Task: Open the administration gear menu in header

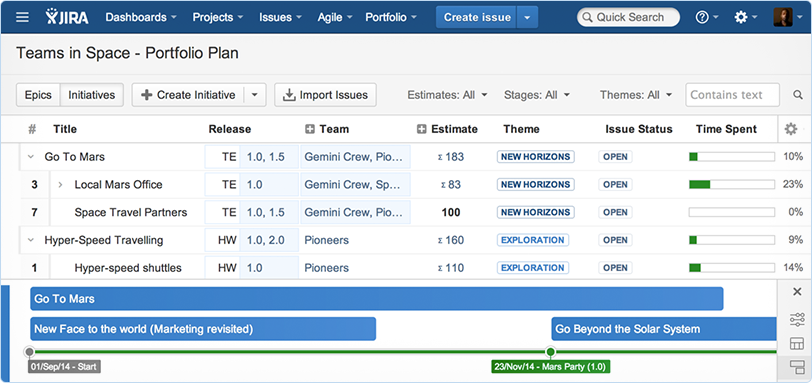Action: [x=746, y=17]
